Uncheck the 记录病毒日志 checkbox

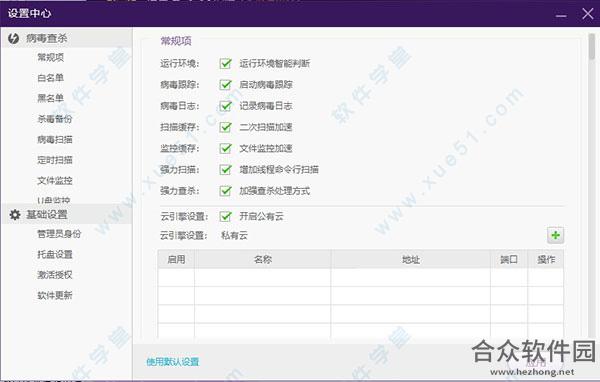point(226,106)
